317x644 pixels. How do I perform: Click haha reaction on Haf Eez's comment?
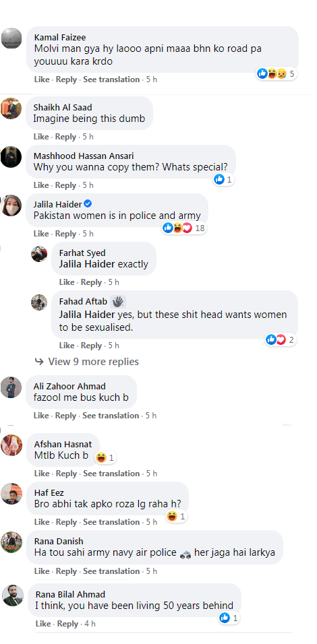pos(177,516)
